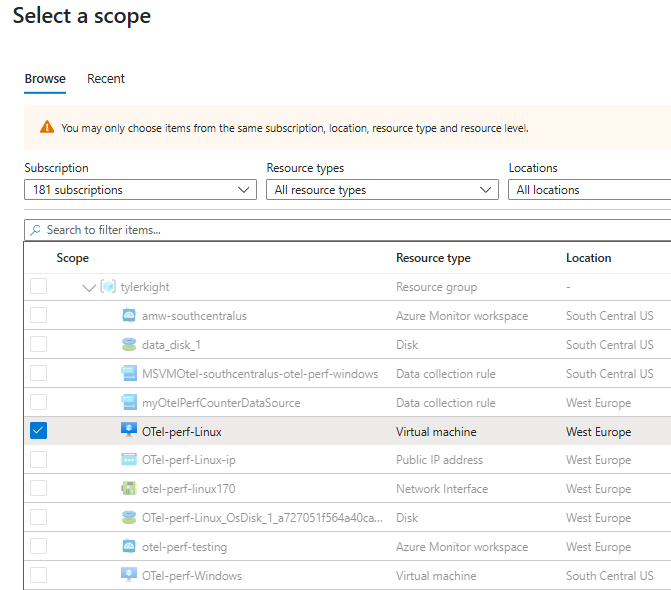The image size is (671, 590).
Task: Check the OTel-perf-Windows checkbox
Action: (39, 575)
